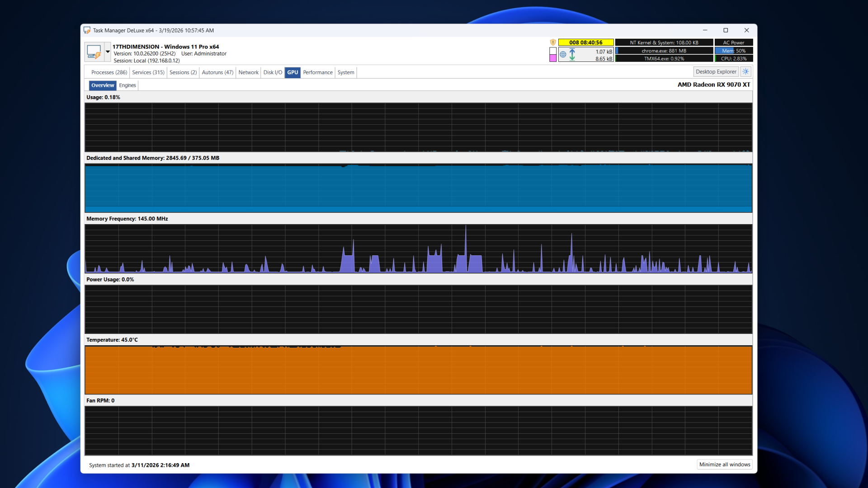Viewport: 868px width, 488px height.
Task: Click the CPU: 2.83% usage bar
Action: click(x=734, y=59)
